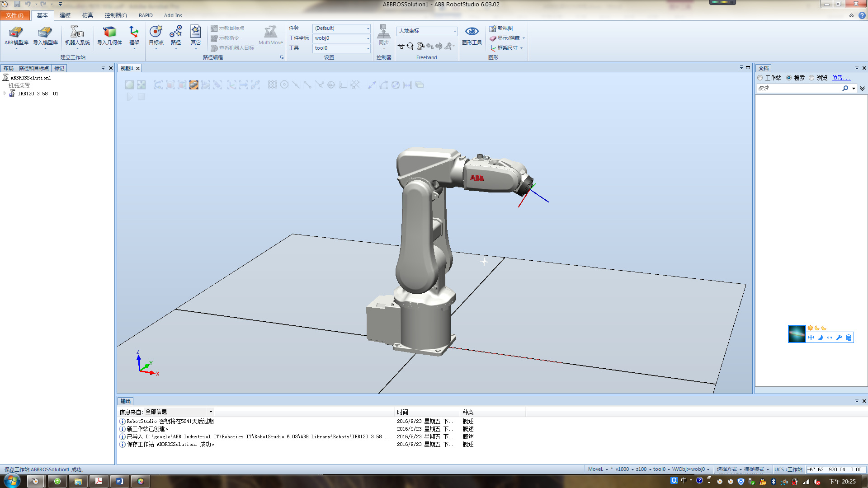Click the help icon in the ribbon corner

coord(862,15)
